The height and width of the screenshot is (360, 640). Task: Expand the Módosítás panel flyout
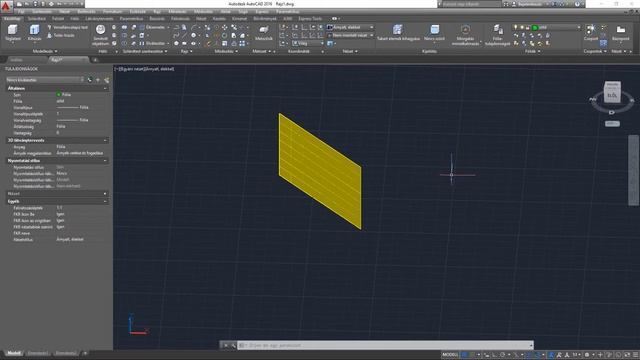tap(226, 51)
